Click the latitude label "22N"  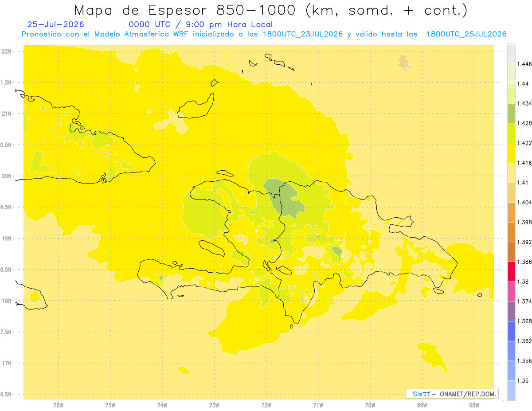pyautogui.click(x=6, y=51)
